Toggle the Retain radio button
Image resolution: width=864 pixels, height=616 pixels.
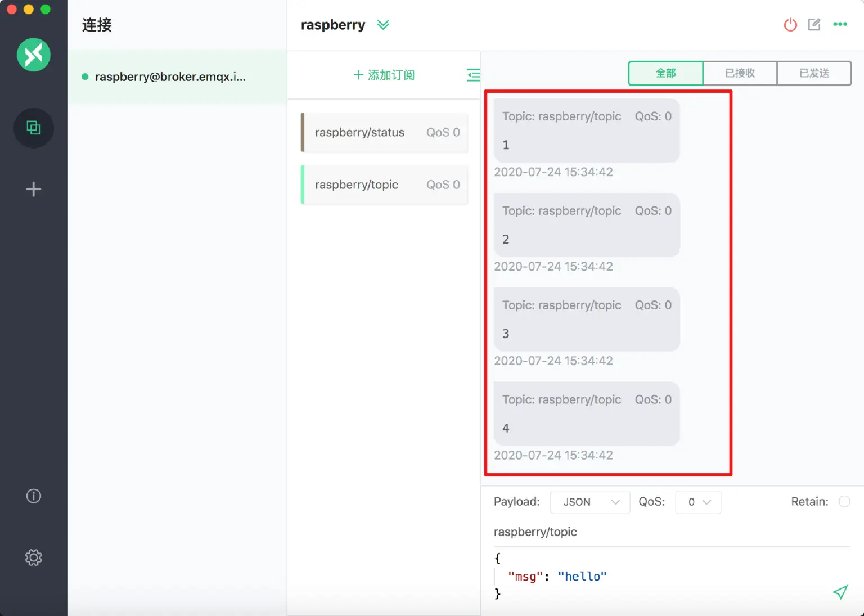844,501
